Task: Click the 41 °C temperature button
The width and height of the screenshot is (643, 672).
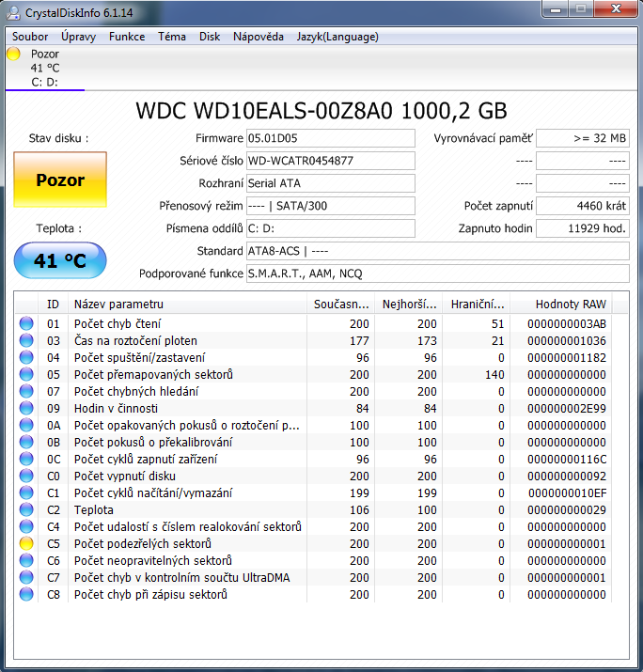Action: click(60, 260)
